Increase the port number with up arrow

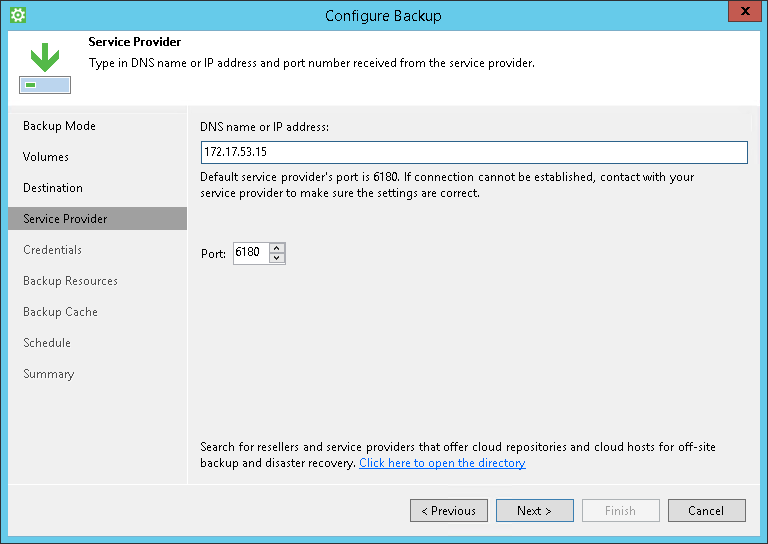(277, 248)
